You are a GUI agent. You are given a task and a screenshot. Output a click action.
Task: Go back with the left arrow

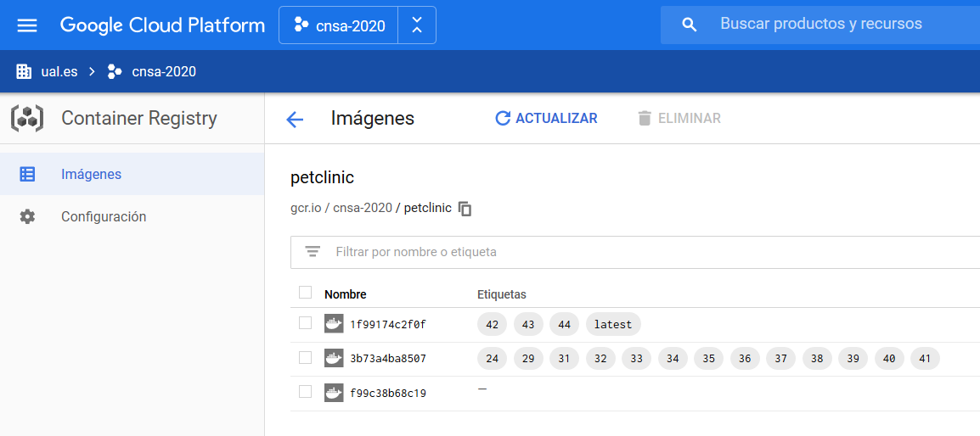pos(295,120)
